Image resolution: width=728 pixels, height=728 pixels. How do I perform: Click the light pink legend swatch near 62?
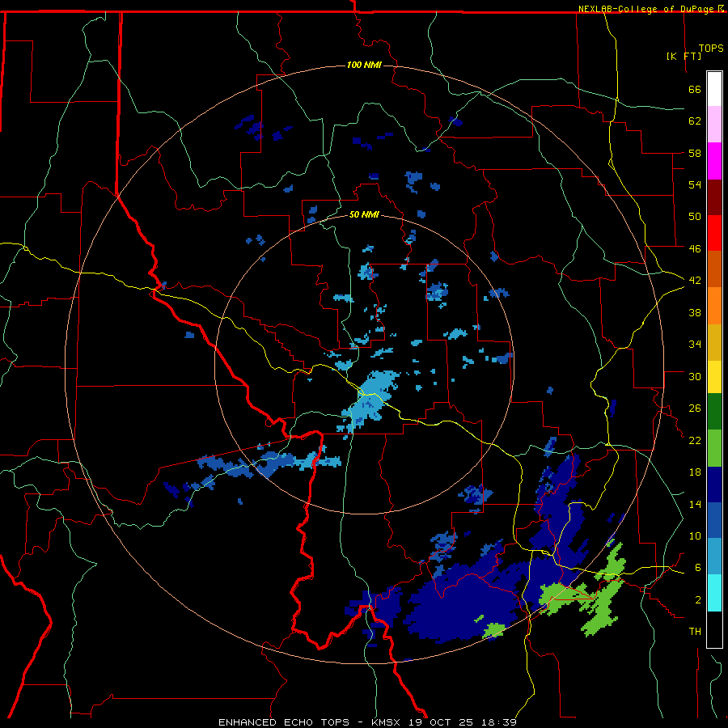pyautogui.click(x=714, y=124)
